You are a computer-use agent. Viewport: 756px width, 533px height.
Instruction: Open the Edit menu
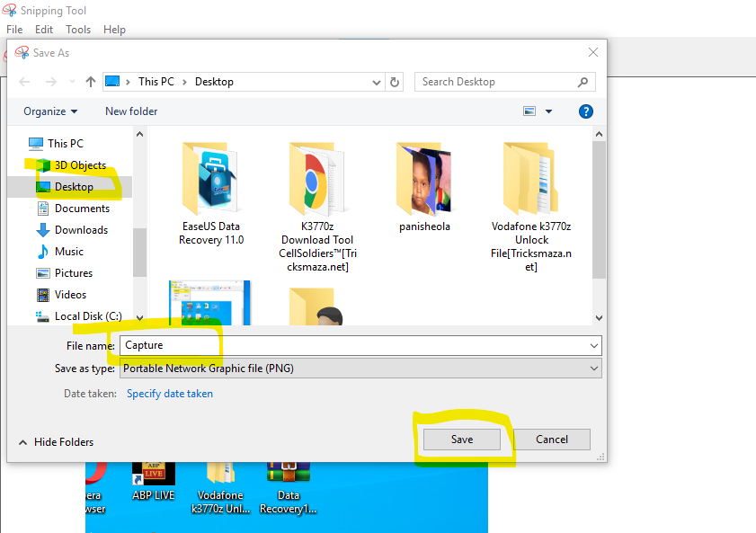[43, 29]
